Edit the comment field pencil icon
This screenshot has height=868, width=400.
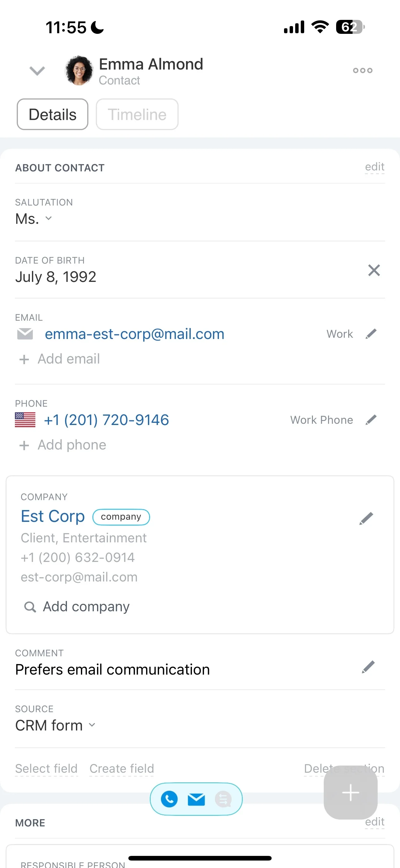368,667
